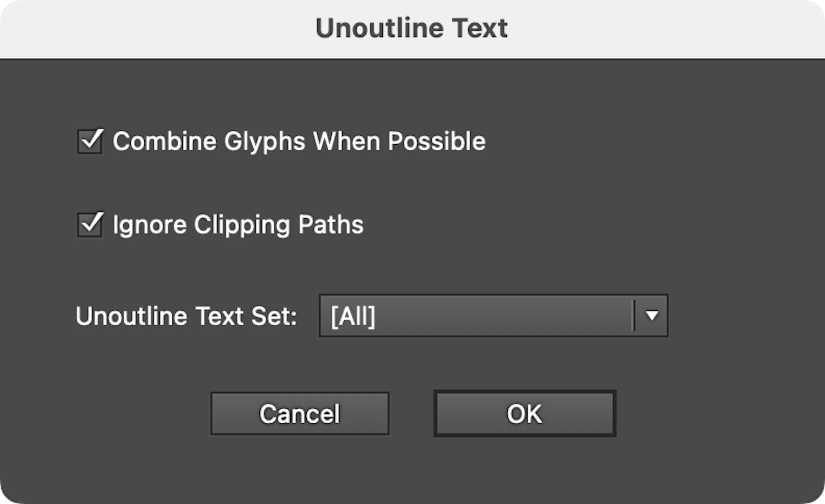Click the Ignore Clipping Paths label text
The width and height of the screenshot is (825, 504).
coord(238,225)
